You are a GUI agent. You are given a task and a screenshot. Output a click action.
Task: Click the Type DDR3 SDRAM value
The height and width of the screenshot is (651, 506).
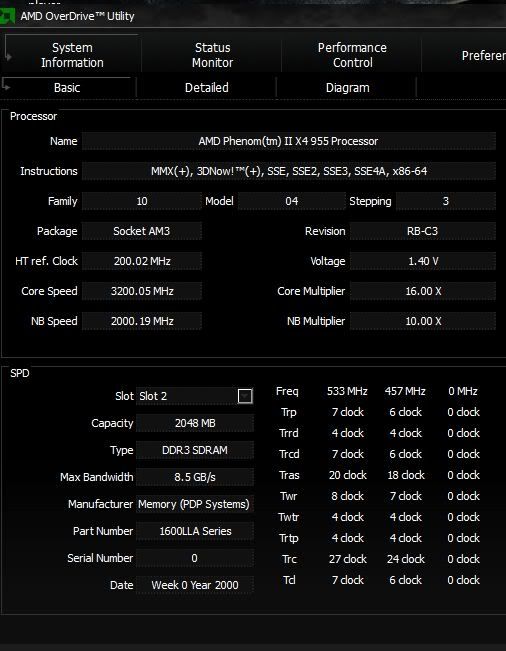click(195, 450)
